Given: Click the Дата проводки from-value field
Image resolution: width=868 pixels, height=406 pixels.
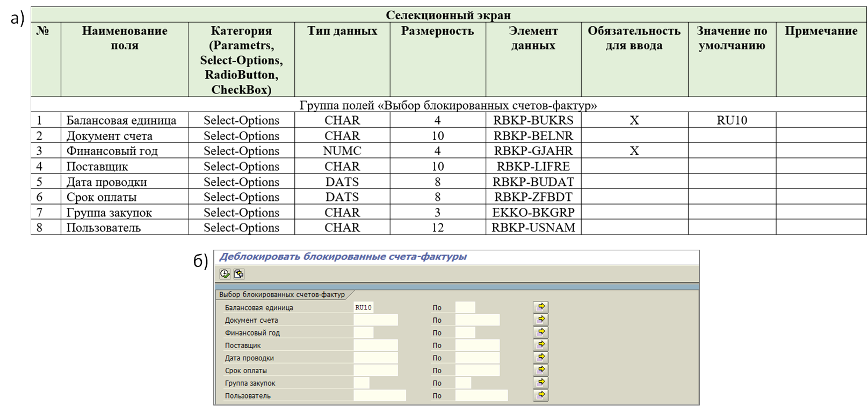Looking at the screenshot, I should click(375, 358).
